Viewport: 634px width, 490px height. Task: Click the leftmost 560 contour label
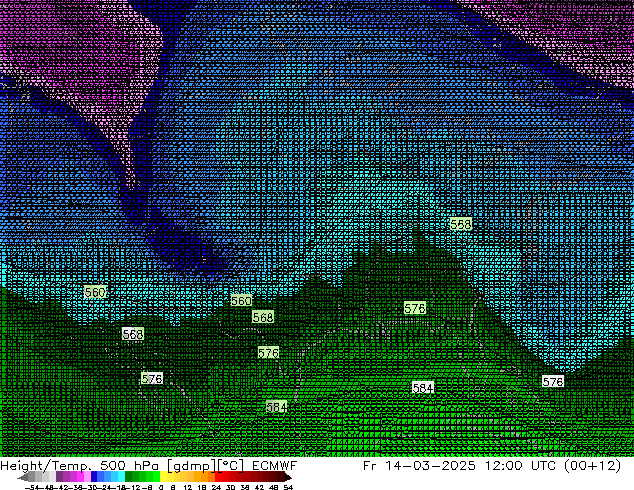95,292
